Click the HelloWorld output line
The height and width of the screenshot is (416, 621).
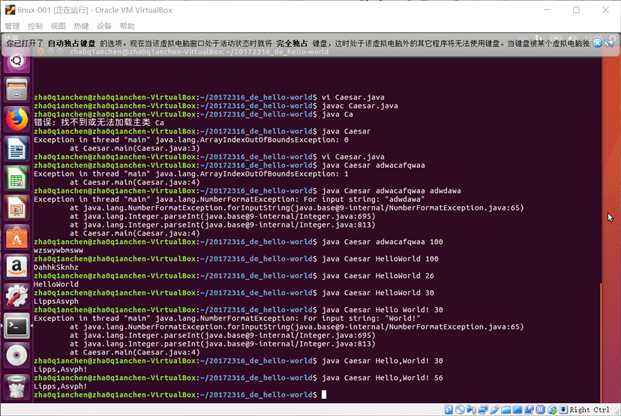56,284
